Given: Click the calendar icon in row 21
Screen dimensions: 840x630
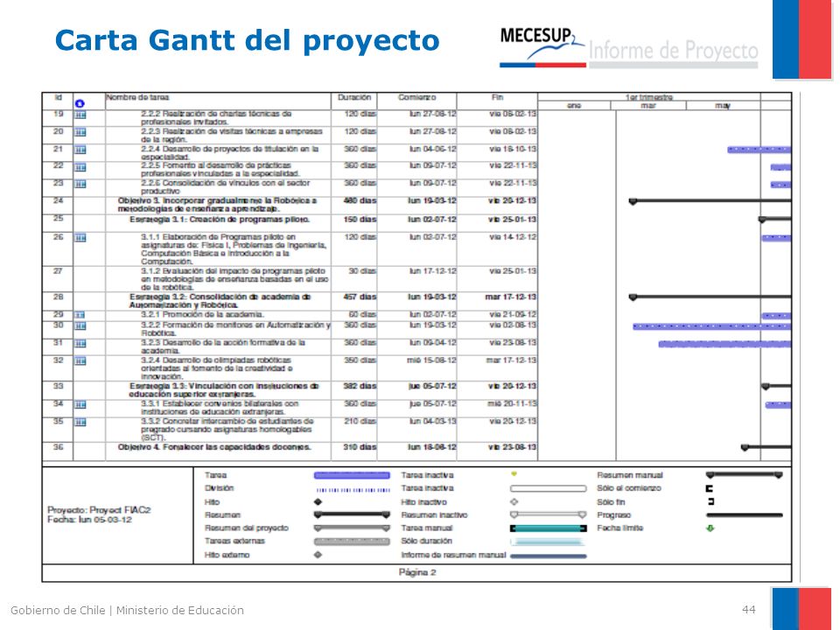Looking at the screenshot, I should tap(80, 150).
